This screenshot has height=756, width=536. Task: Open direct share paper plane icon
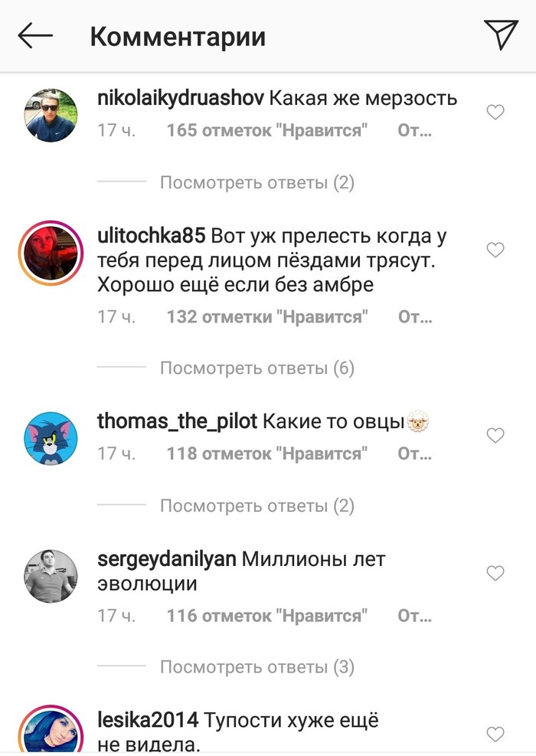[501, 34]
